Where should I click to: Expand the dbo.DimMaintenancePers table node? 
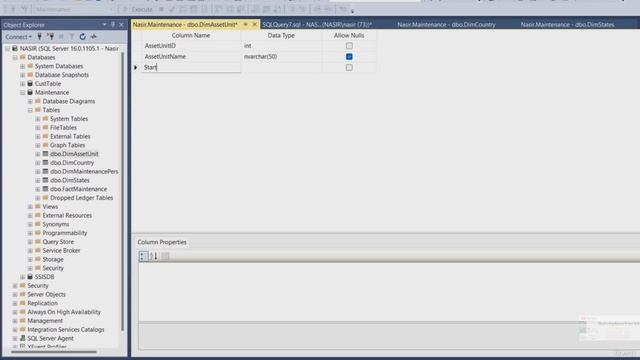38,171
